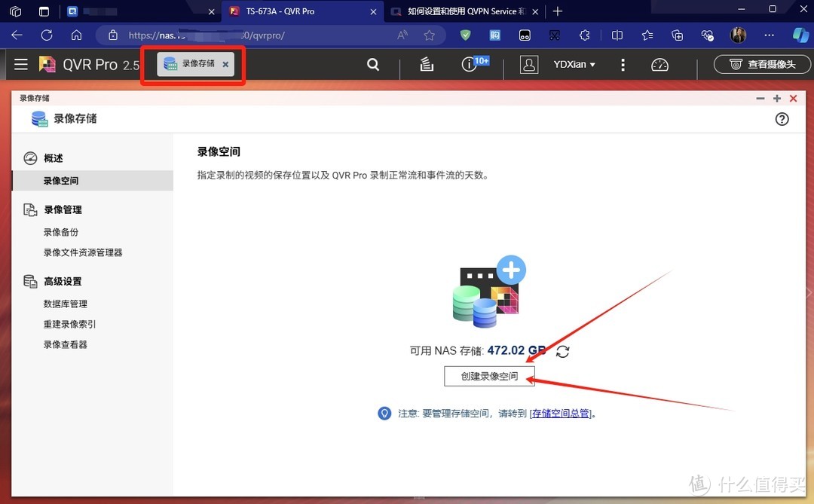This screenshot has height=504, width=814.
Task: Open notifications showing 10+ badge
Action: coord(470,65)
